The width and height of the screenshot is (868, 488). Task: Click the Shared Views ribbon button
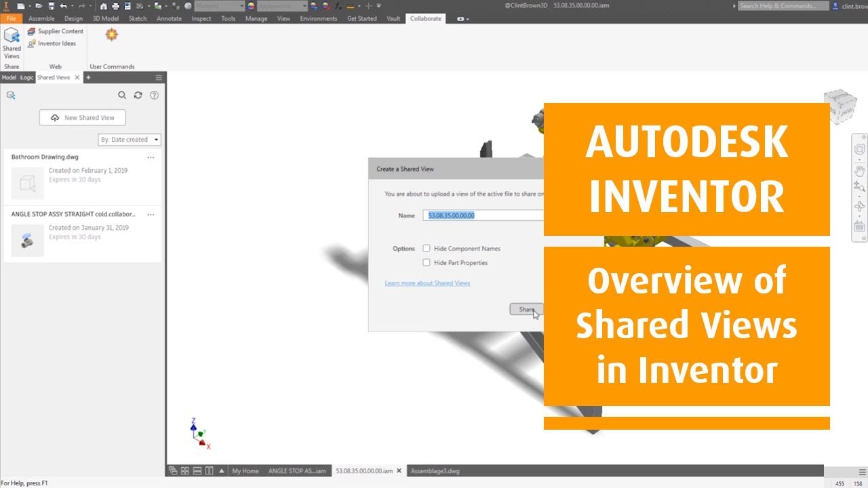[12, 43]
